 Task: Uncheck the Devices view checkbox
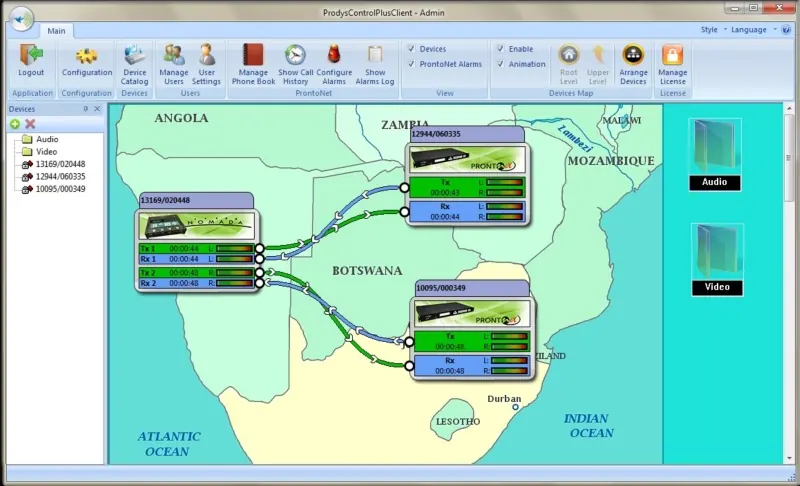click(x=411, y=49)
